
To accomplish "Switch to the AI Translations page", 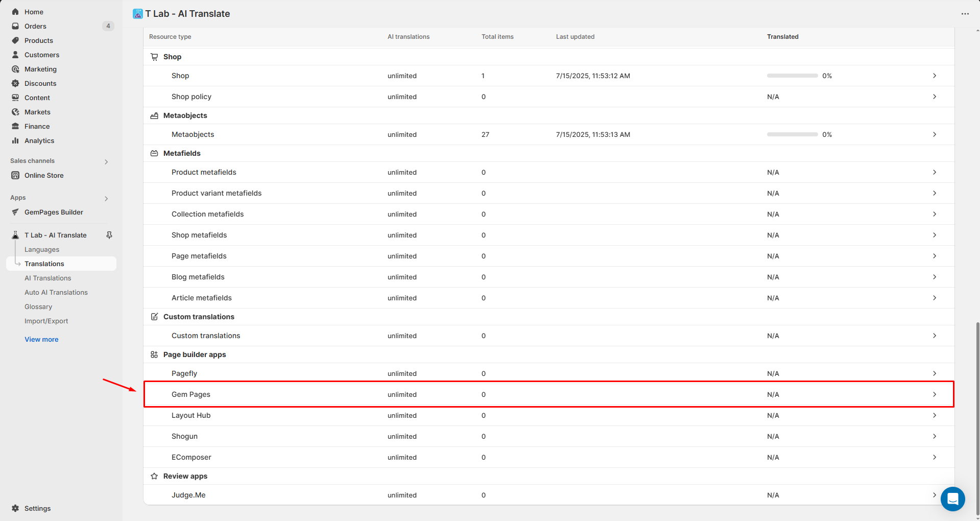I will [x=48, y=278].
